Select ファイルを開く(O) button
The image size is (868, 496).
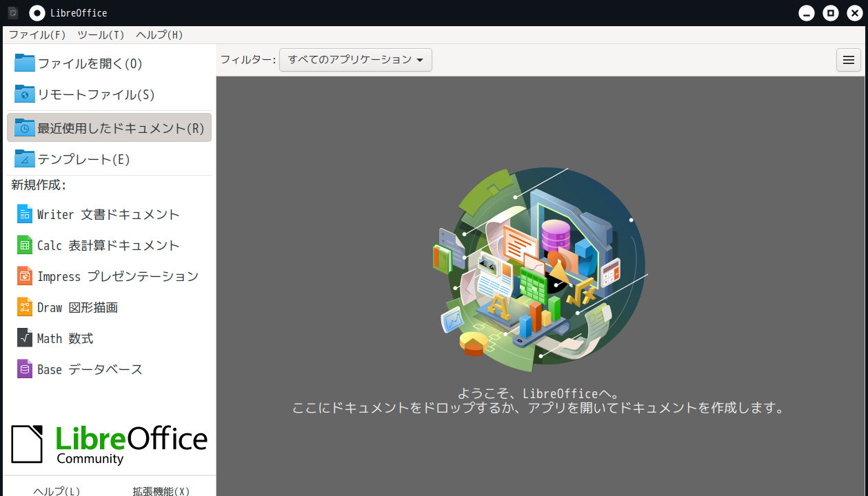[x=109, y=63]
